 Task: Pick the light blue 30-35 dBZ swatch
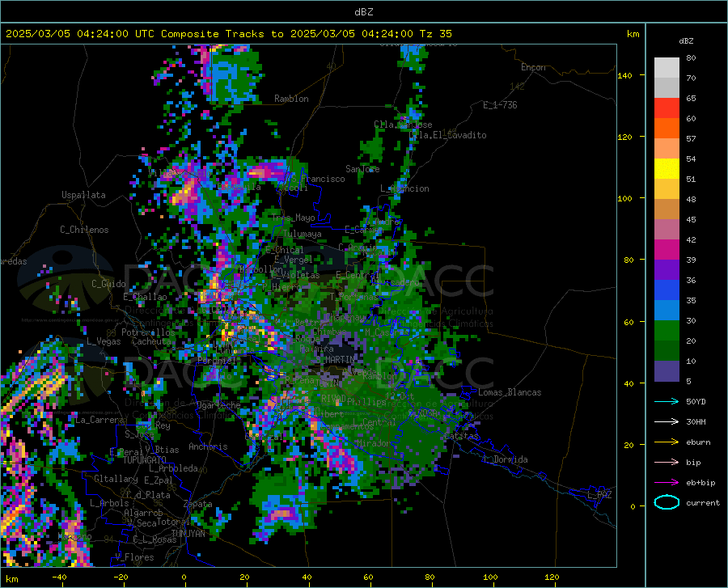667,311
